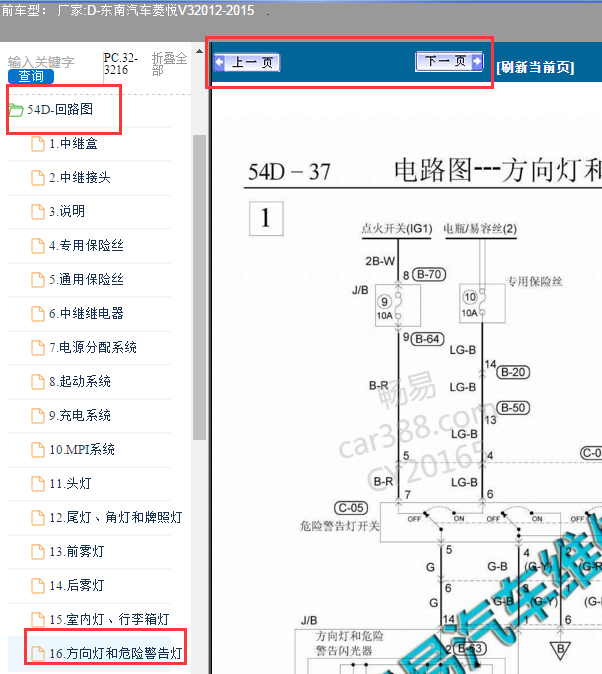Image resolution: width=602 pixels, height=674 pixels.
Task: Open the 8.起动系统 document
Action: 80,381
